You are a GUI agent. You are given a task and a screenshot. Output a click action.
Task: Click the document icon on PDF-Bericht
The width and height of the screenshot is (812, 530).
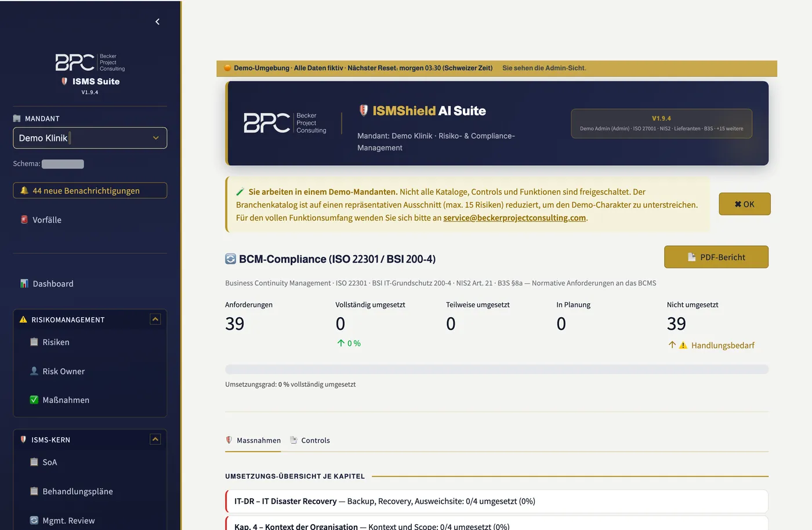coord(692,257)
